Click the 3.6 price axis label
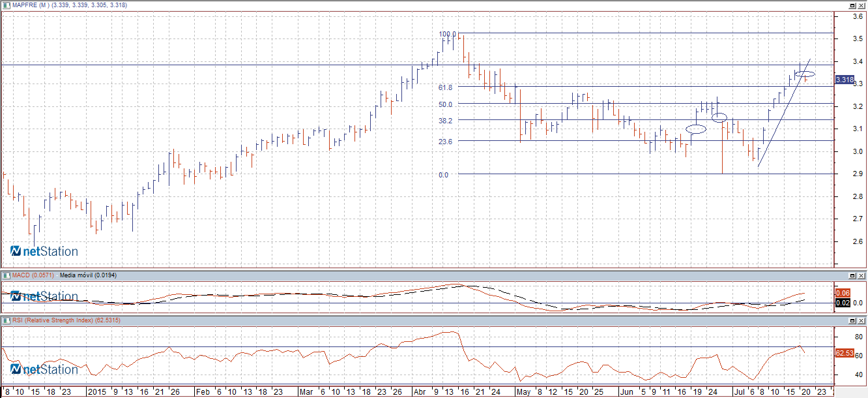This screenshot has height=398, width=868. (x=859, y=17)
